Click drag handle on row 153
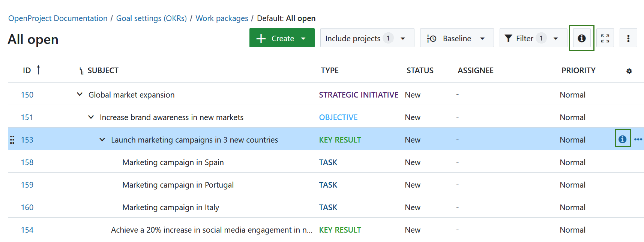Screen dimensions: 644x242 pyautogui.click(x=12, y=140)
